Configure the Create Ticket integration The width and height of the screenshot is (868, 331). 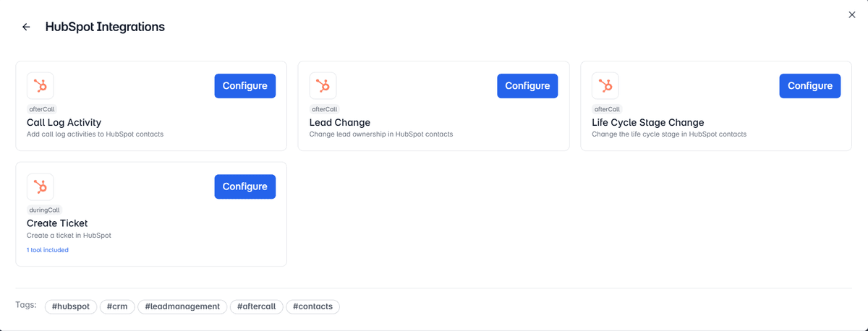tap(245, 186)
